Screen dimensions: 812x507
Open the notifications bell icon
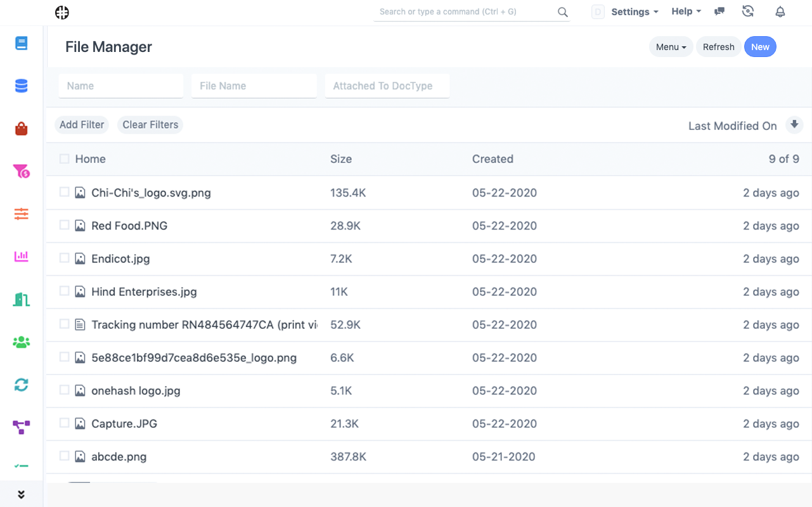pyautogui.click(x=780, y=11)
